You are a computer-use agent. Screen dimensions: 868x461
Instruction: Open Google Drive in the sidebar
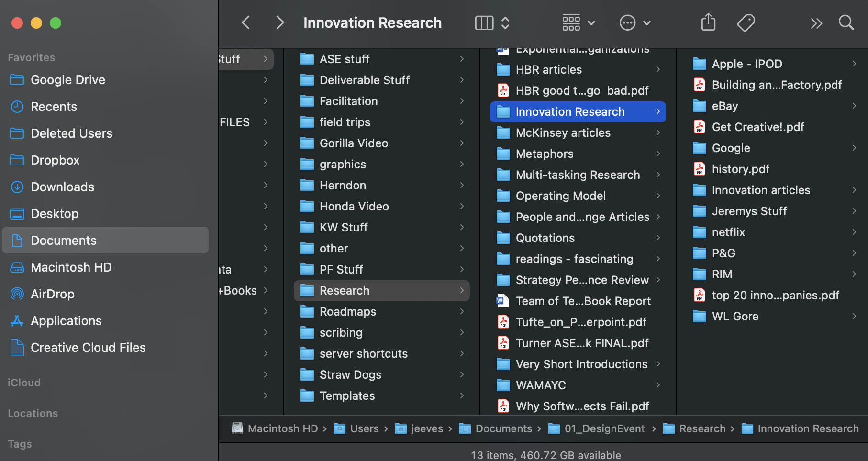(105, 80)
